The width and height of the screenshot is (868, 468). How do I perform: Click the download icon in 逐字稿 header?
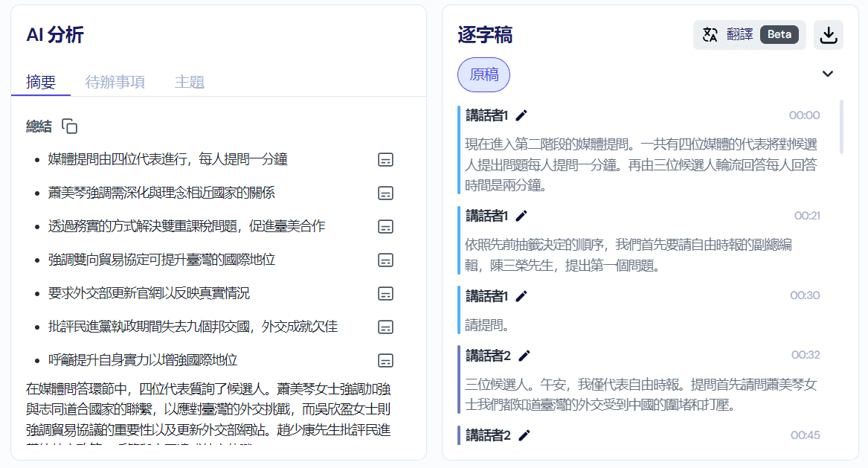point(828,35)
